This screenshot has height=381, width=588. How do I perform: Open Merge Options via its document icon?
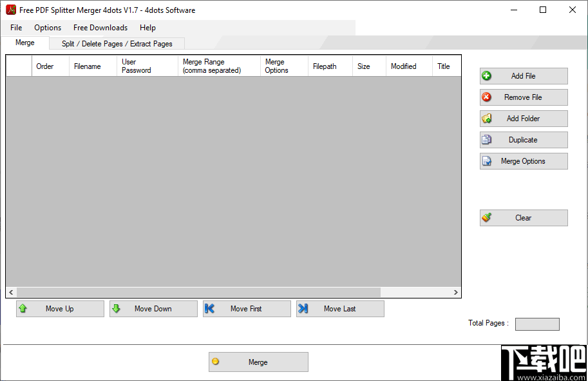pyautogui.click(x=486, y=161)
